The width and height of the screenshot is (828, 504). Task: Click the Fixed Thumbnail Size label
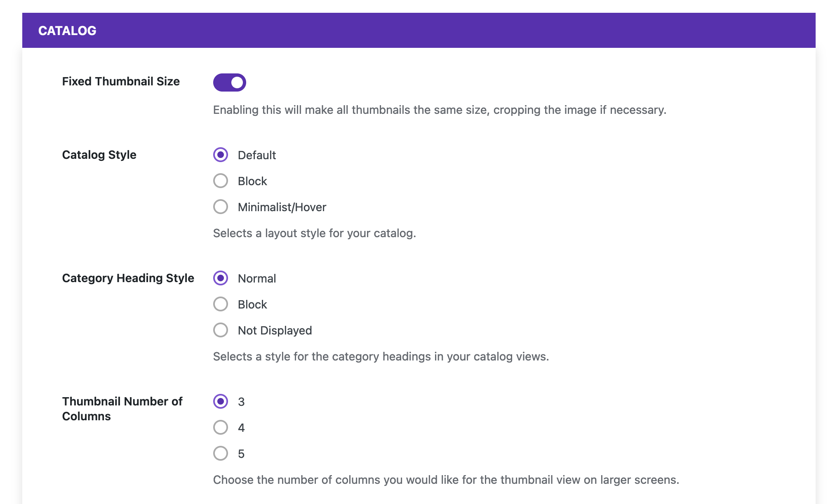point(121,81)
